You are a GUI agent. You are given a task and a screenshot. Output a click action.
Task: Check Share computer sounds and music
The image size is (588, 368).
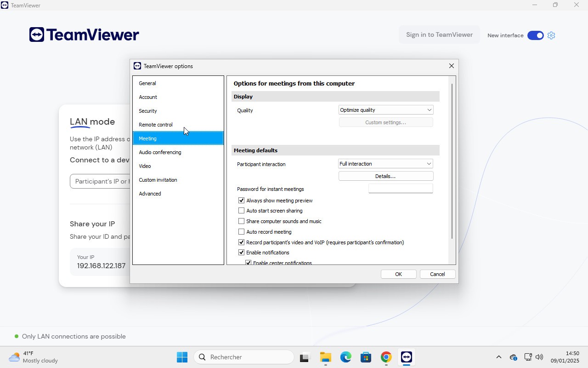[241, 221]
